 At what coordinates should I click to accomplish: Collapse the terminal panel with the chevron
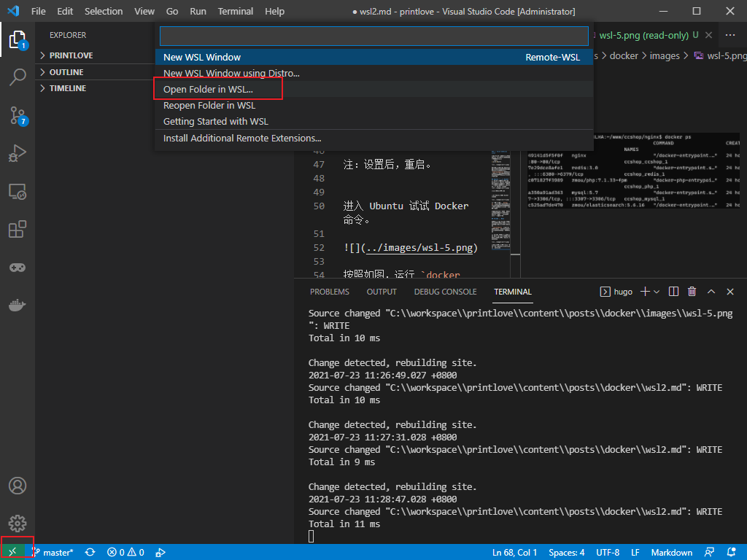pos(711,292)
